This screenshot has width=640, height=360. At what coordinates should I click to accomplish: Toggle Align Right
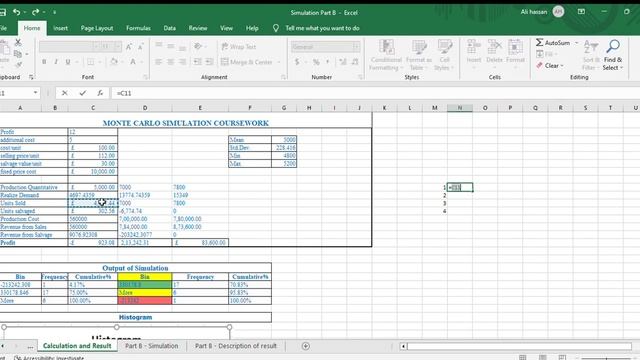point(182,62)
